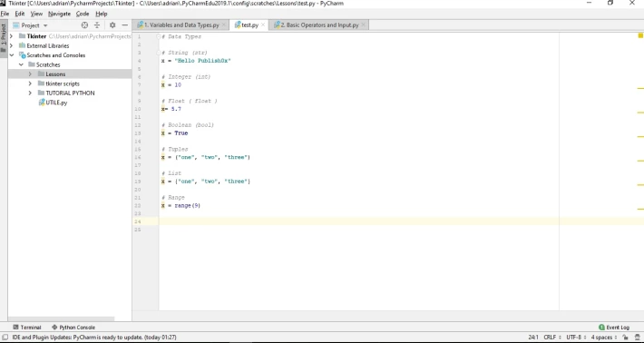This screenshot has width=644, height=343.
Task: Click the 24:1 cursor position indicator
Action: [x=533, y=338]
